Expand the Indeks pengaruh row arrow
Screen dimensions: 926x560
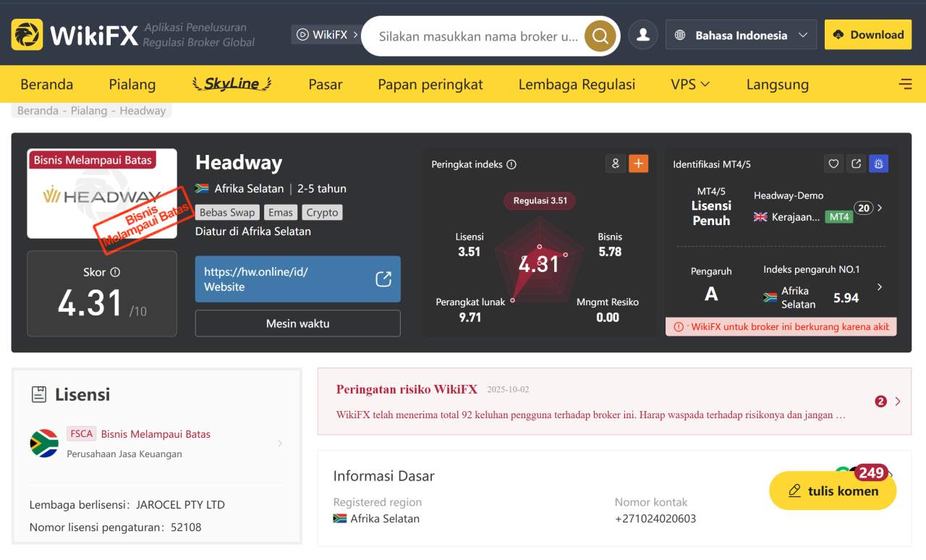880,287
